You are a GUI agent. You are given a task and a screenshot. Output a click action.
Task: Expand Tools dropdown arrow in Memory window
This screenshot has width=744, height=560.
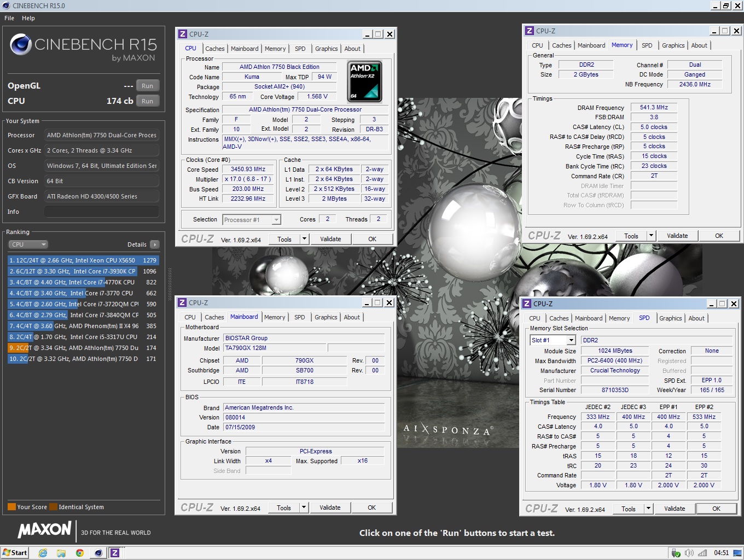tap(651, 236)
